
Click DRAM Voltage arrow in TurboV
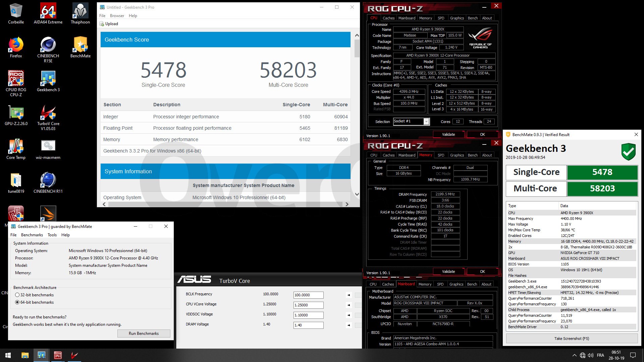point(348,325)
